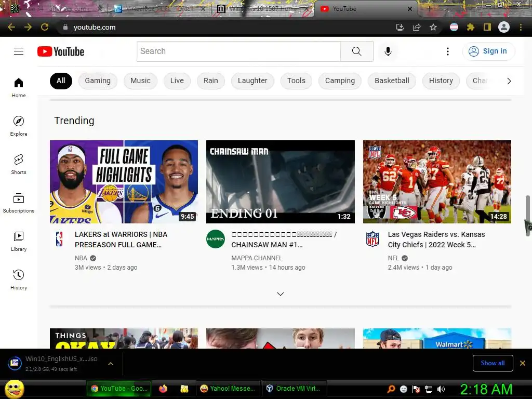Open Shorts in sidebar

tap(19, 164)
